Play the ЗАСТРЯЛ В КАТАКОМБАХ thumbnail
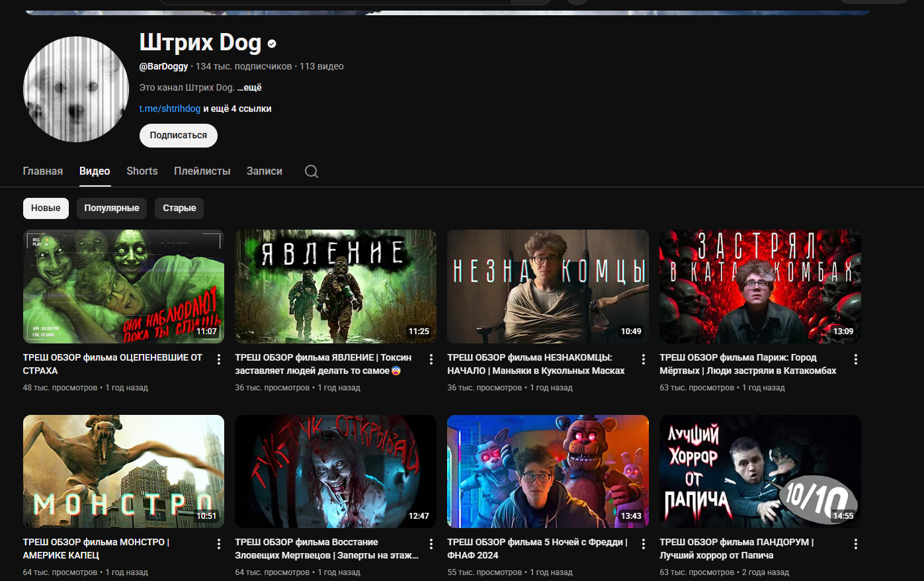 click(761, 287)
